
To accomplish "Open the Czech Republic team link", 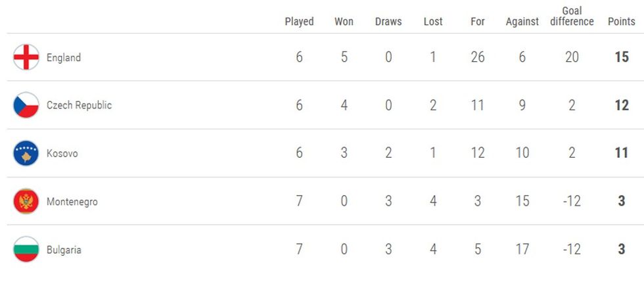I will [79, 105].
